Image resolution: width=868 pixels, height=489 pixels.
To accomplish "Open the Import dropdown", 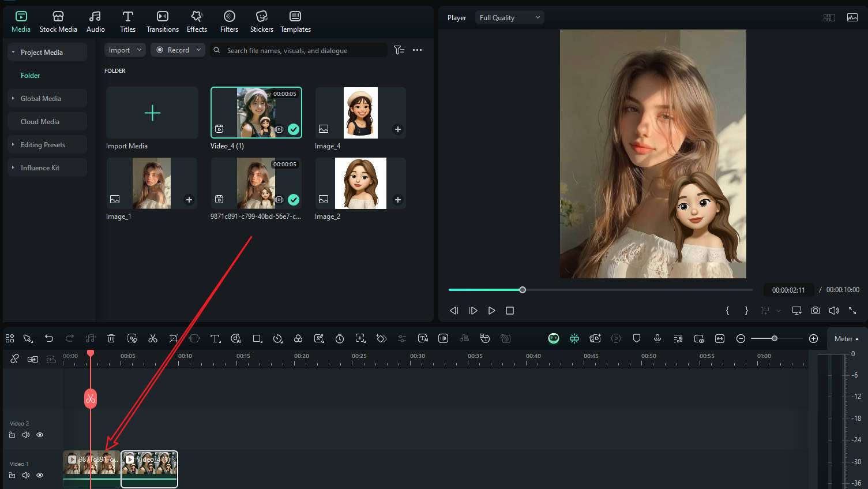I will [x=125, y=50].
